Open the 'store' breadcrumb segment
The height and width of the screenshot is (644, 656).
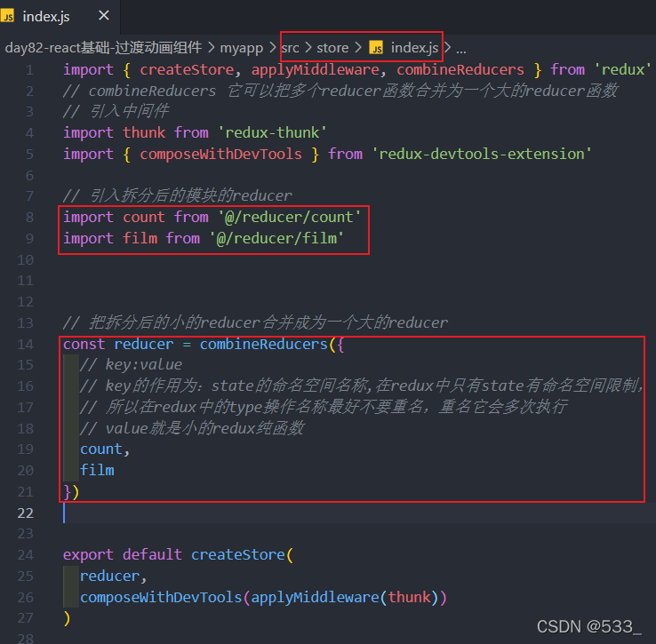pos(332,48)
